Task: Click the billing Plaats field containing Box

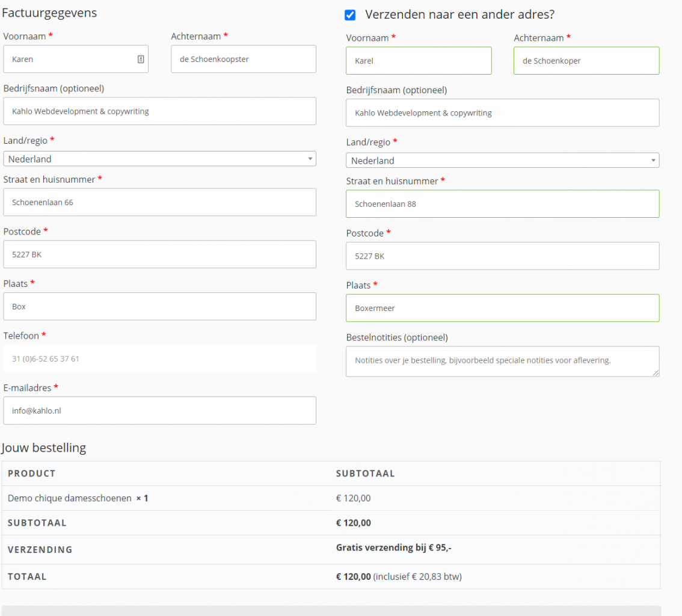Action: point(159,306)
